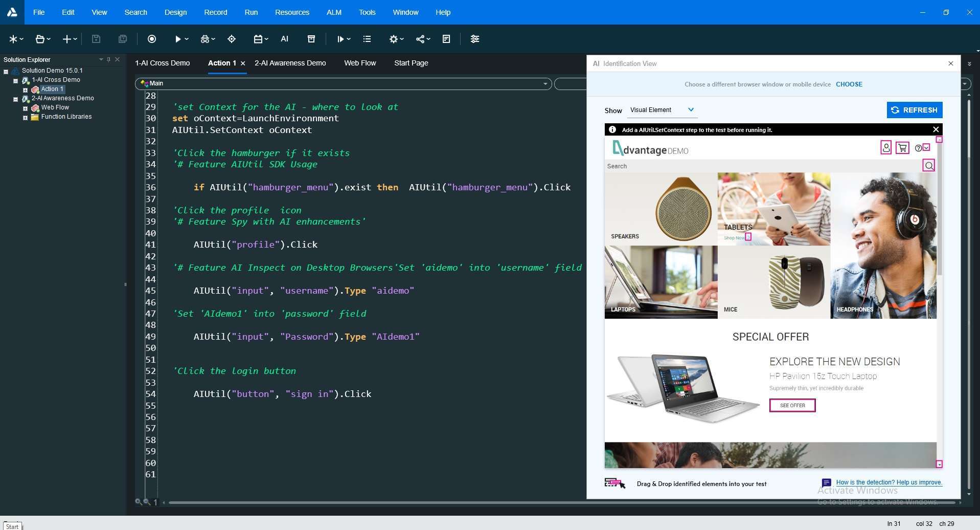Collapse the 1-AI Cross Demo tree node

[x=15, y=80]
